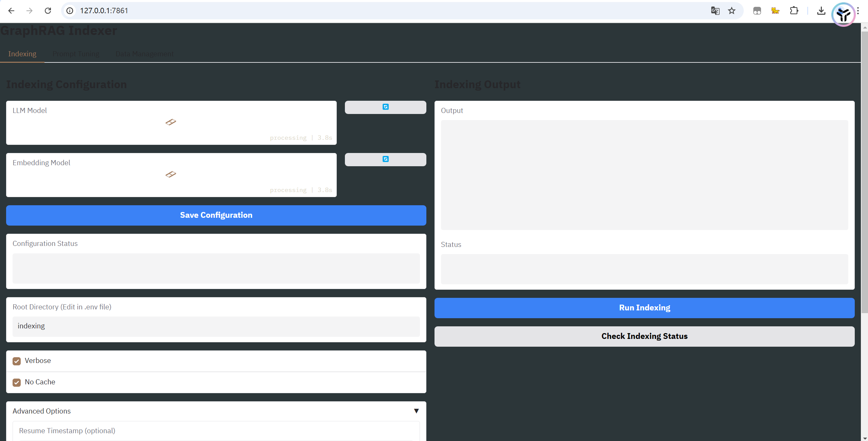868x441 pixels.
Task: Open the downloads icon in the toolbar
Action: tap(821, 11)
